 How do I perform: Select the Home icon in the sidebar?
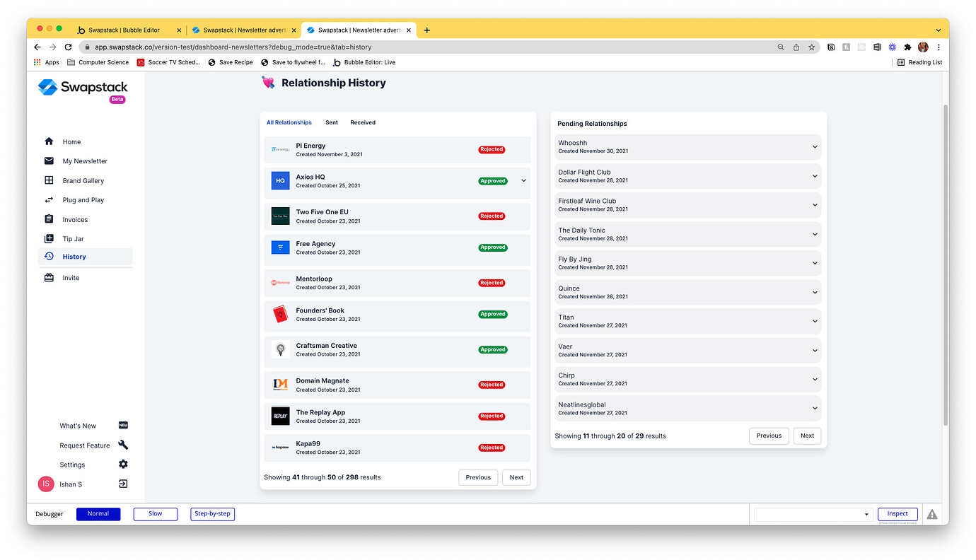(x=50, y=141)
